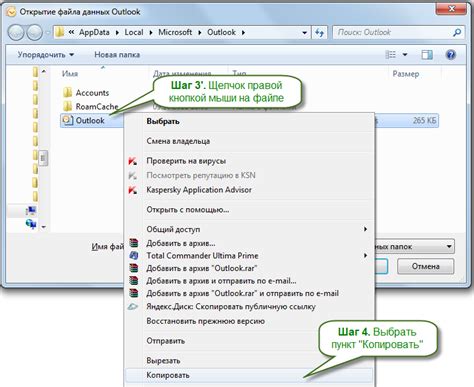Choose Копировать in the context menu
Screen dimensions: 474x387
pyautogui.click(x=249, y=375)
